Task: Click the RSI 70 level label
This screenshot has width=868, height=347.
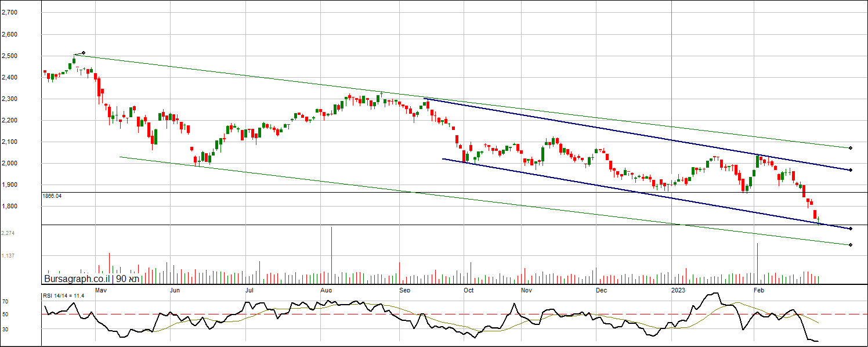Action: point(5,302)
